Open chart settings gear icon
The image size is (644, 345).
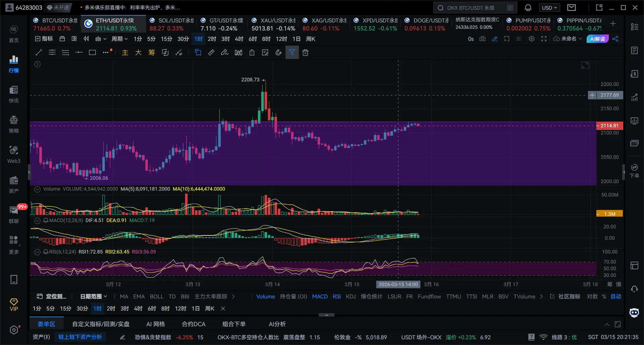click(531, 39)
